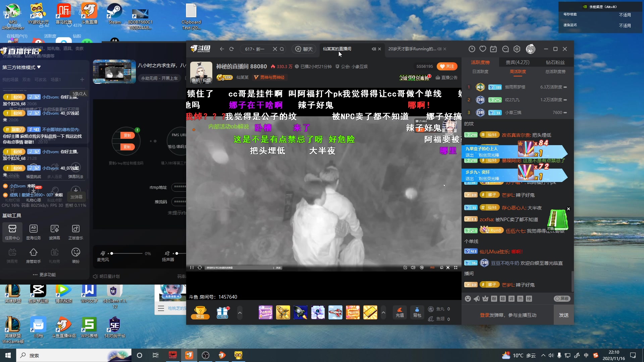Open Douyu client settings hexagon icon
The image size is (644, 362).
click(517, 49)
